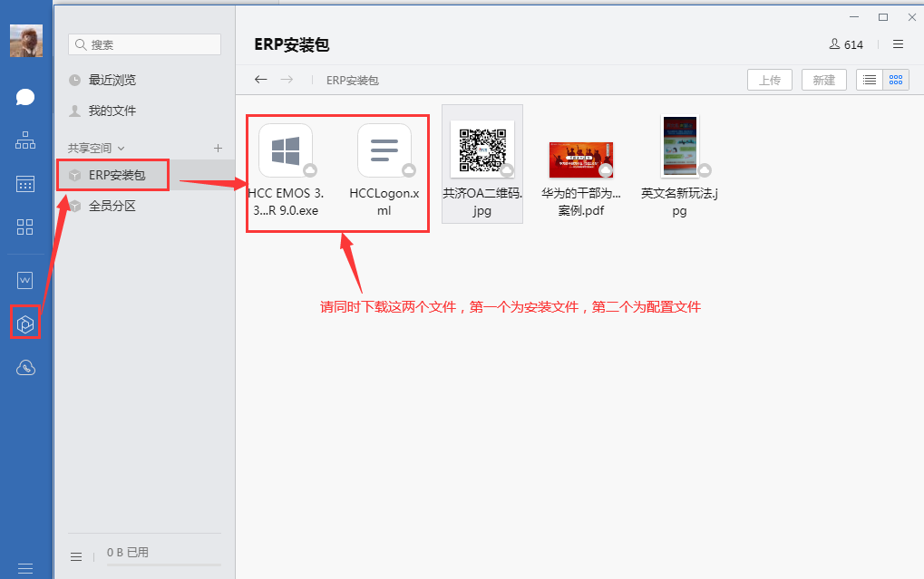Open the bottom-left main menu icon
The width and height of the screenshot is (924, 579).
click(25, 568)
